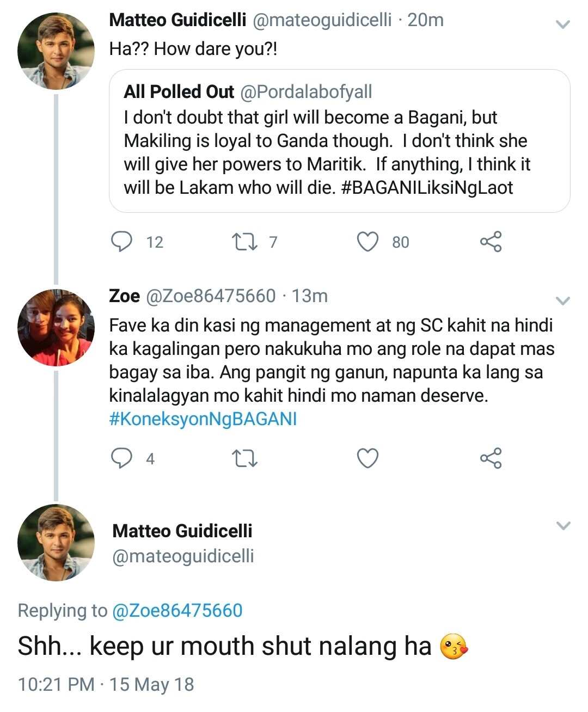The height and width of the screenshot is (712, 588).
Task: Retweet Matteo's quoted tweet with 7 retweets
Action: tap(244, 242)
